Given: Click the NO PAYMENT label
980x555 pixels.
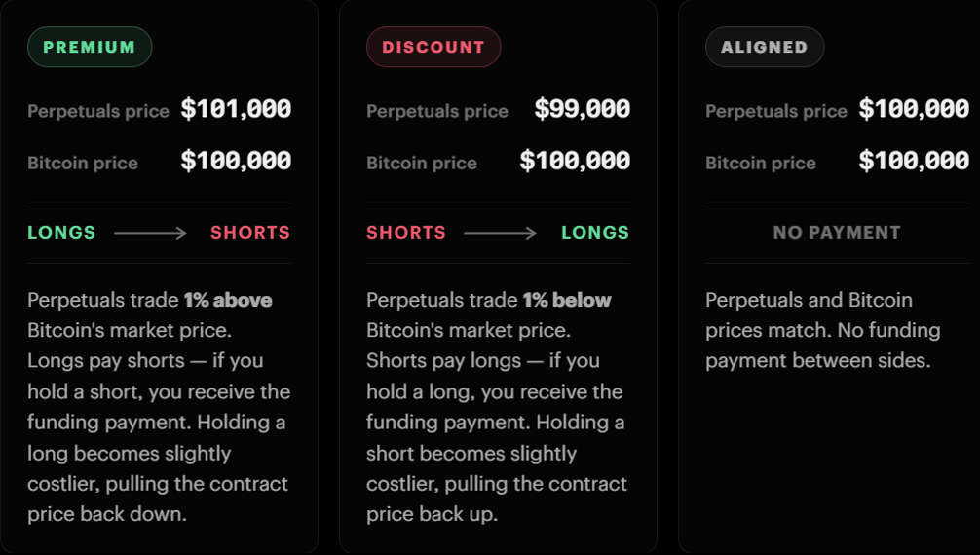Looking at the screenshot, I should click(837, 233).
